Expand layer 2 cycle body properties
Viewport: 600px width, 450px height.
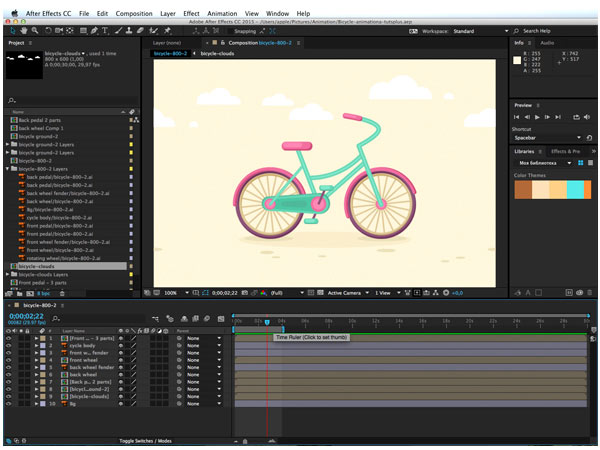click(x=36, y=346)
